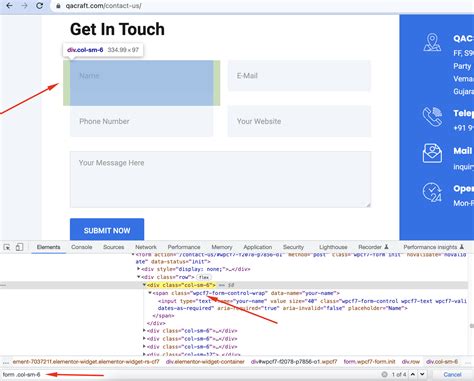Open the Console tab
474x381 pixels.
coord(82,247)
